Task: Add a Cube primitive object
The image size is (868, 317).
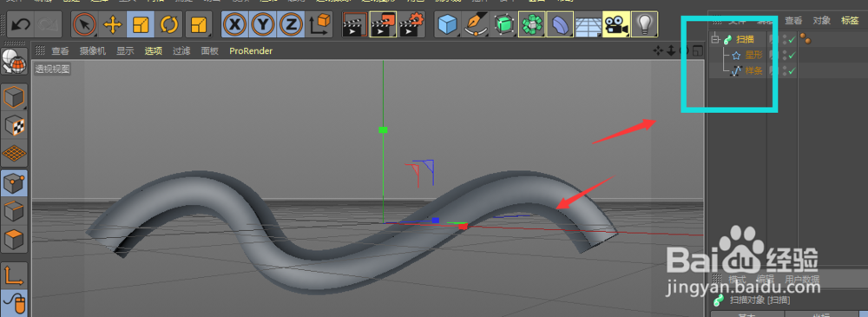Action: tap(447, 24)
